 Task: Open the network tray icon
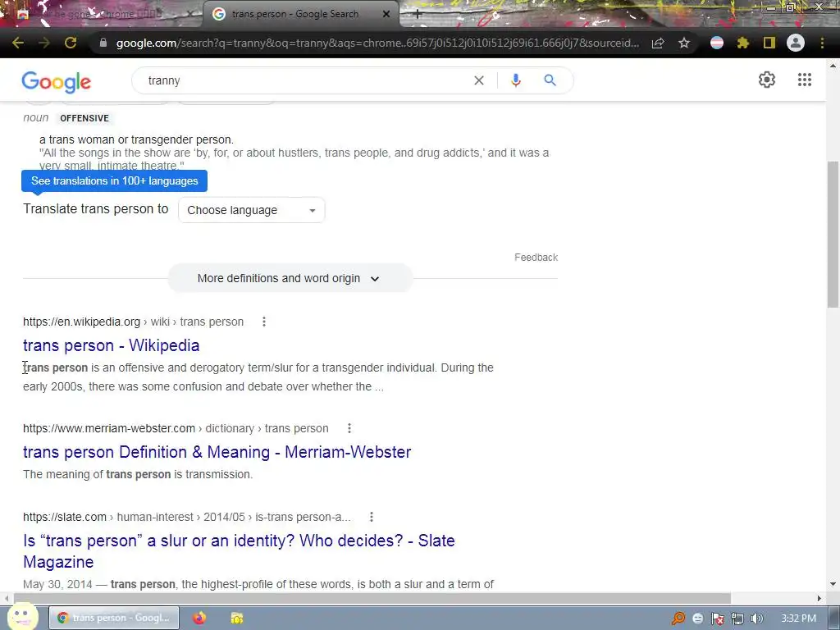click(737, 619)
